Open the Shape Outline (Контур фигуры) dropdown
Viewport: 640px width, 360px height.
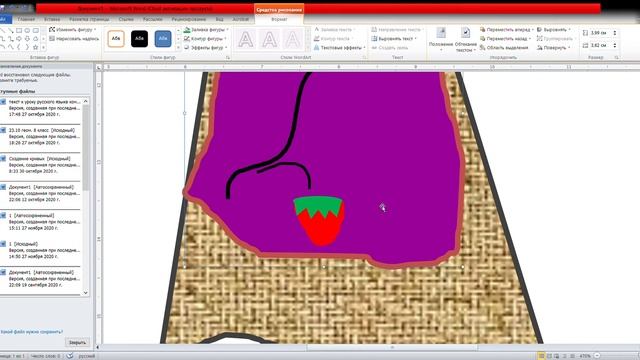(x=205, y=38)
